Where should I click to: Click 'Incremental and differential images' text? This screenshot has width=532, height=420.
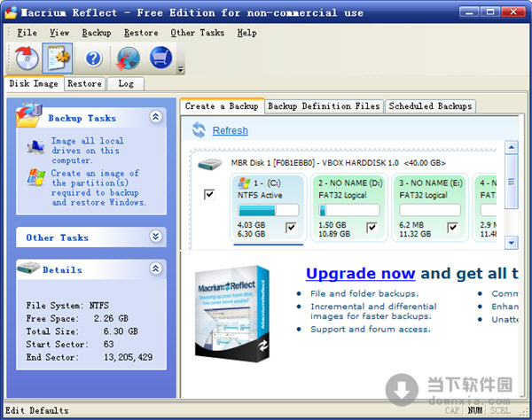pyautogui.click(x=373, y=311)
